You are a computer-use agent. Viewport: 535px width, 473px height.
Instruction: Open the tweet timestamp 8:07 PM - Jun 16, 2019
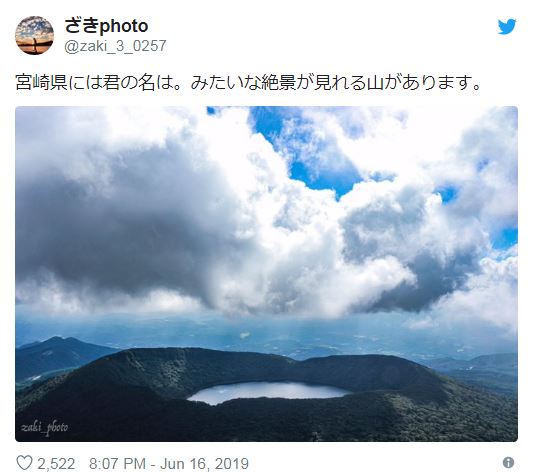pos(169,464)
